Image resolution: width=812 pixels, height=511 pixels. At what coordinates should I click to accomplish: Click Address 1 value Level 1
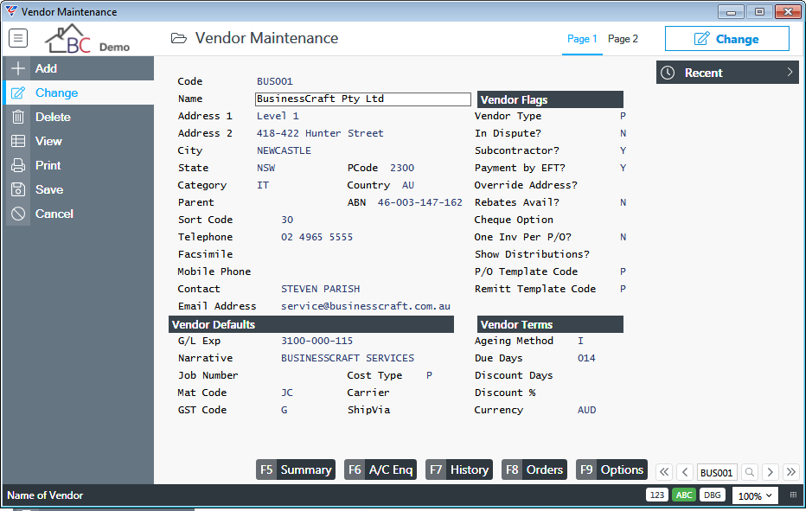(x=278, y=116)
